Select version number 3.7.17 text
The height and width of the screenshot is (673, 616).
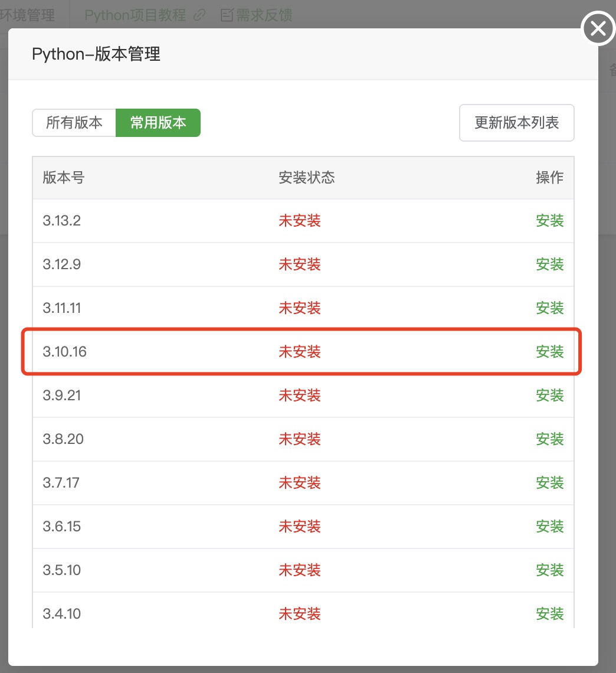click(x=61, y=483)
